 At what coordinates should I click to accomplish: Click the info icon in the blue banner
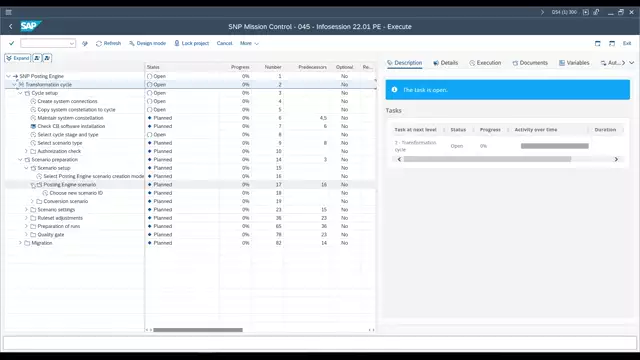[394, 90]
